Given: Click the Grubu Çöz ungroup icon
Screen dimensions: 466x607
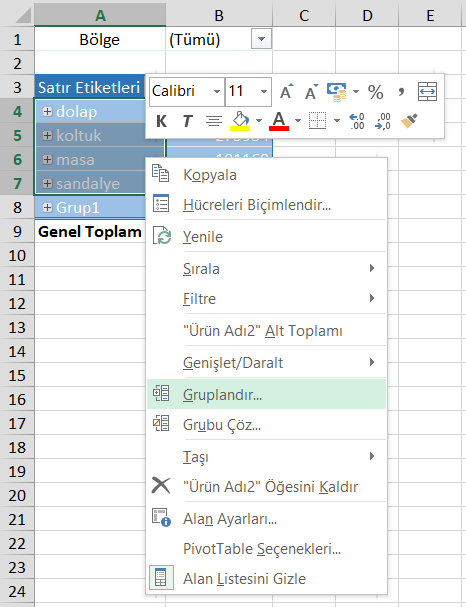Looking at the screenshot, I should coord(161,423).
